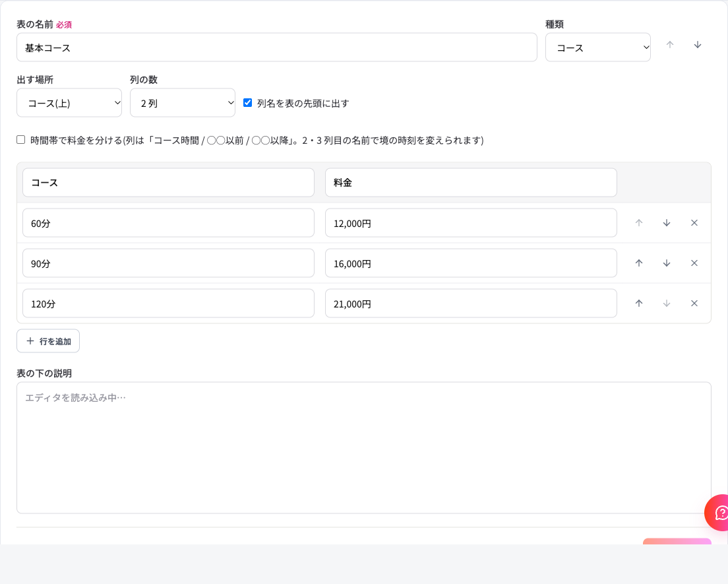Click the 90分 cell
This screenshot has height=584, width=728.
click(169, 263)
